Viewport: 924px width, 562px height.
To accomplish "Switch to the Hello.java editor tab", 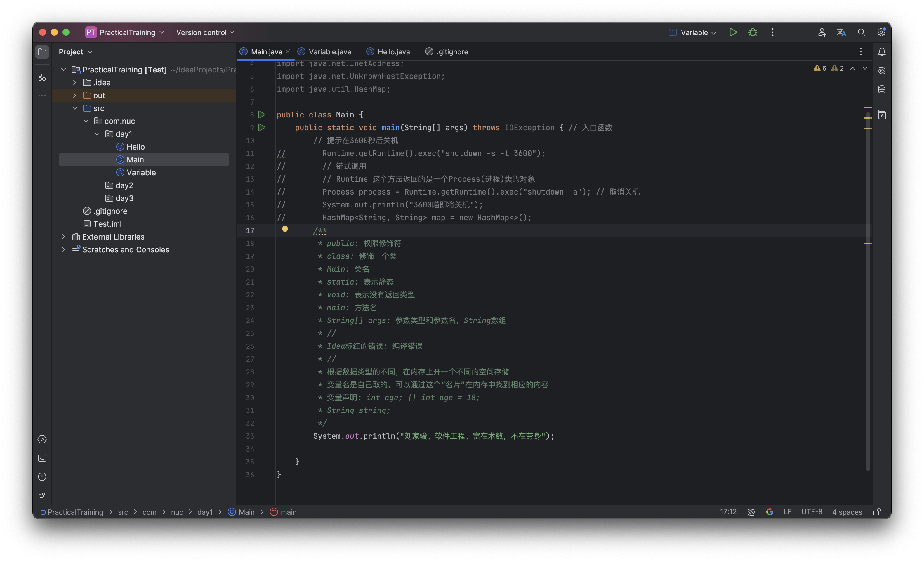I will tap(388, 52).
